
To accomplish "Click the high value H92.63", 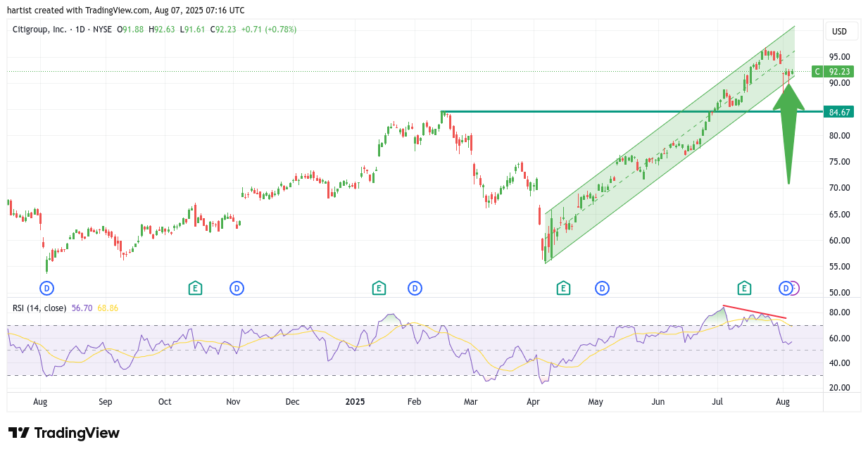I will [x=161, y=30].
